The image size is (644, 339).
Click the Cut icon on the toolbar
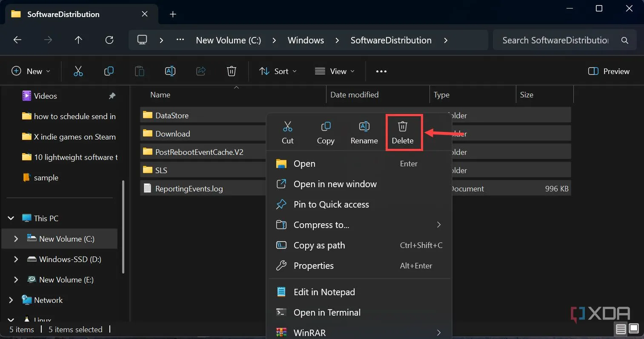78,71
